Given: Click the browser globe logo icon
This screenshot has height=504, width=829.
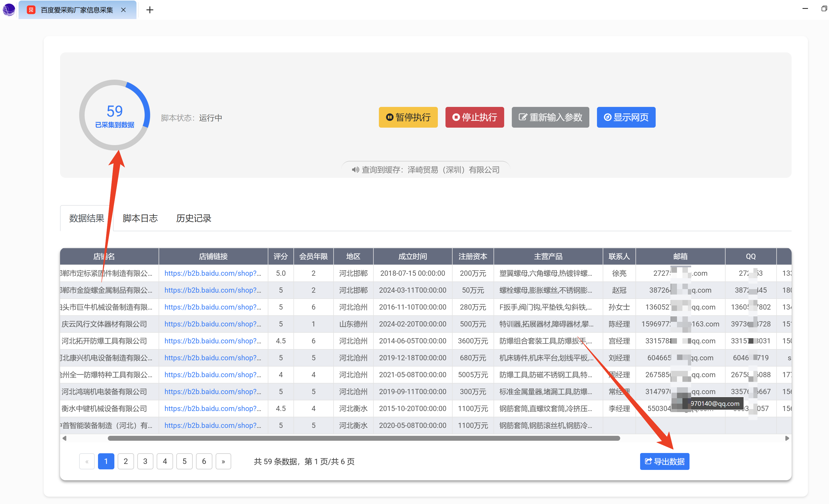Looking at the screenshot, I should 9,10.
